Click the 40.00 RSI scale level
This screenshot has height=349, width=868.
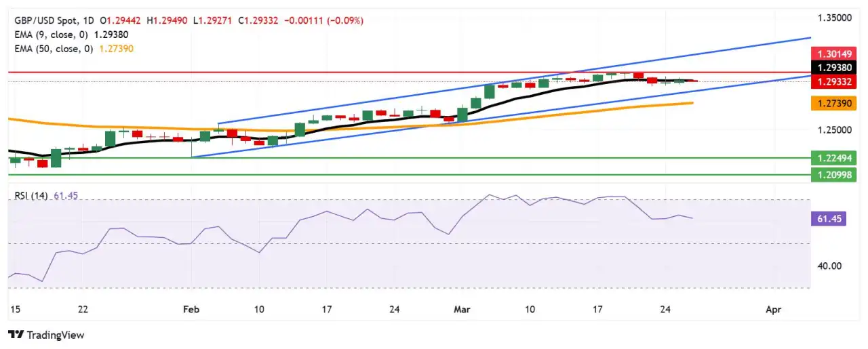[829, 266]
